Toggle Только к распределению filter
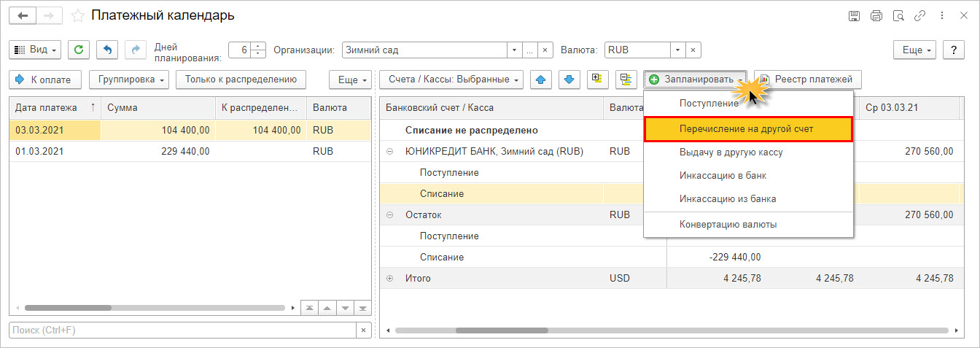Viewport: 980px width, 348px height. [x=241, y=79]
